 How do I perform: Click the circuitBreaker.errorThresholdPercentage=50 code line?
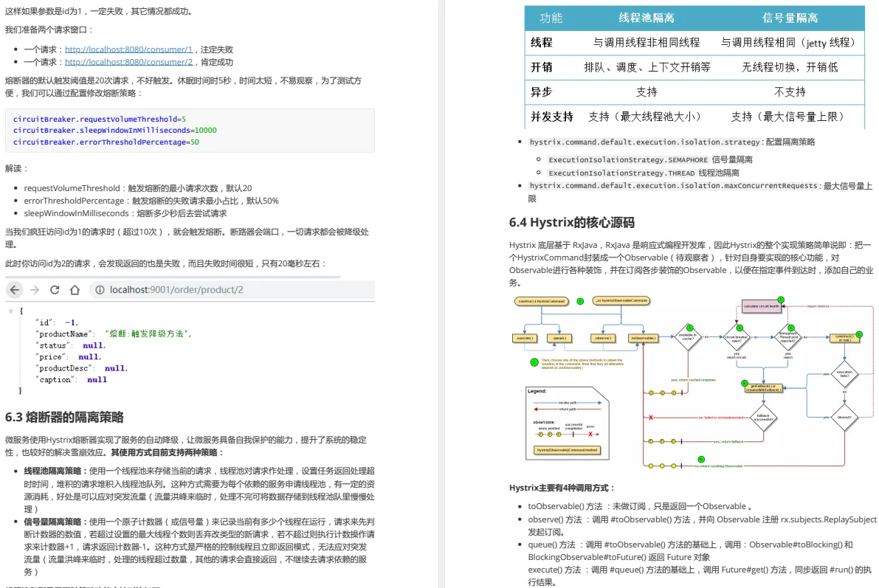[x=106, y=142]
